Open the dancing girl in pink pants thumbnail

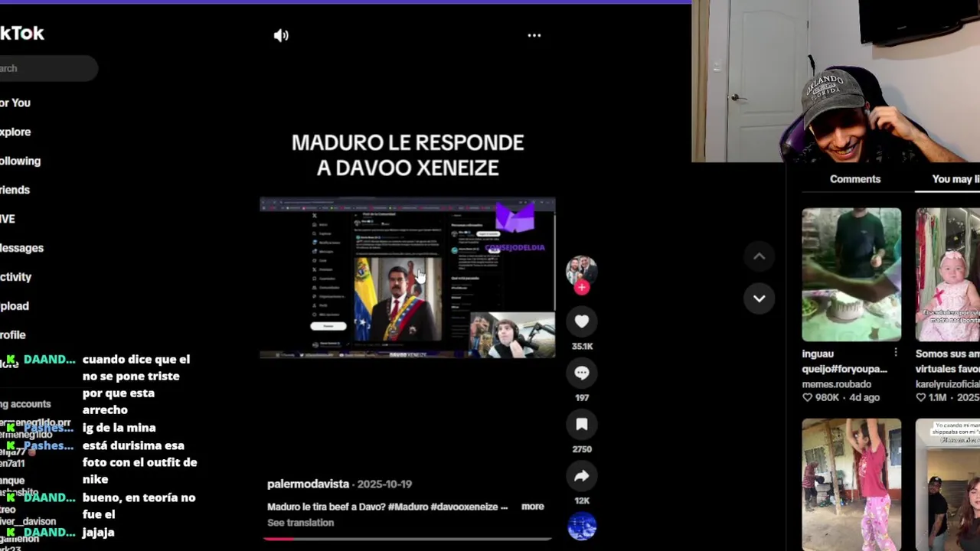click(851, 484)
